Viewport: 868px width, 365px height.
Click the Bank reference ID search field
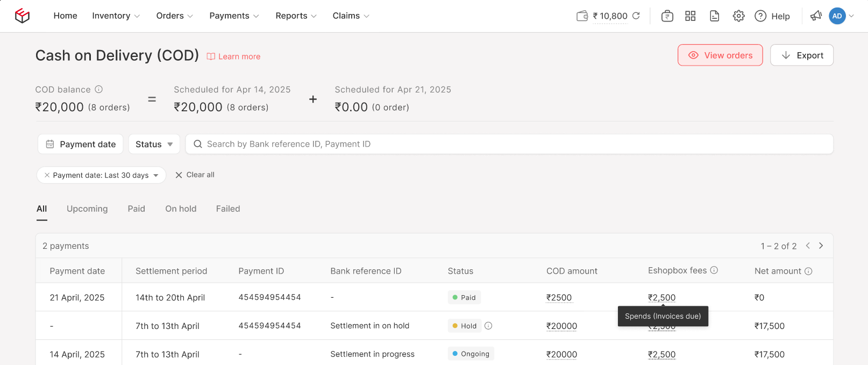(x=509, y=144)
